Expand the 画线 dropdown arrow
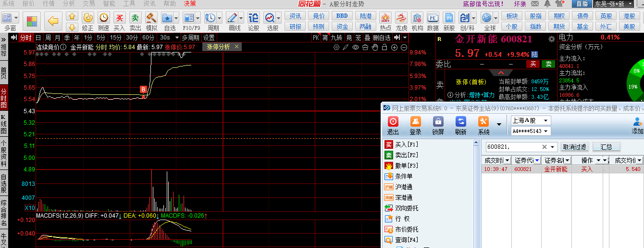Screen dimensions: 644x248 (241, 19)
